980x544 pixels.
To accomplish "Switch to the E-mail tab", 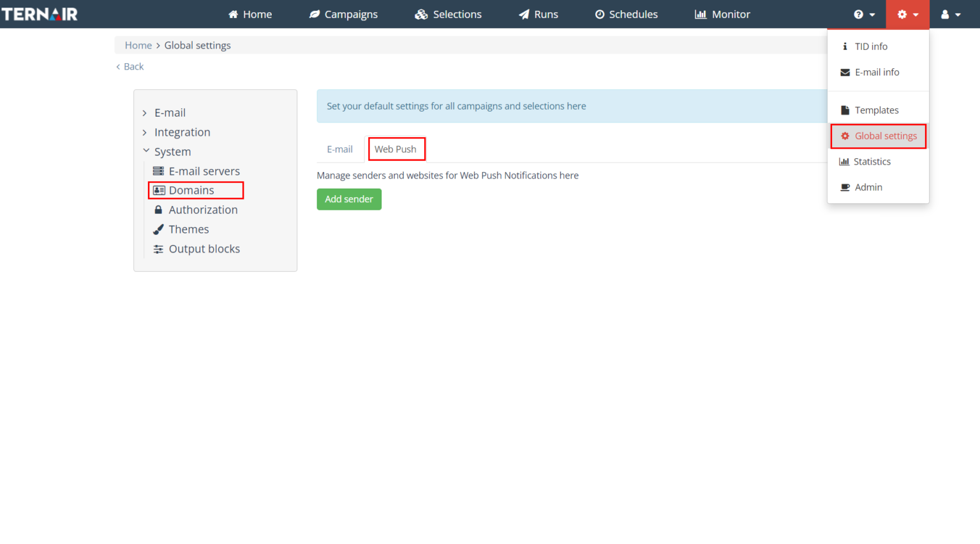I will coord(340,149).
